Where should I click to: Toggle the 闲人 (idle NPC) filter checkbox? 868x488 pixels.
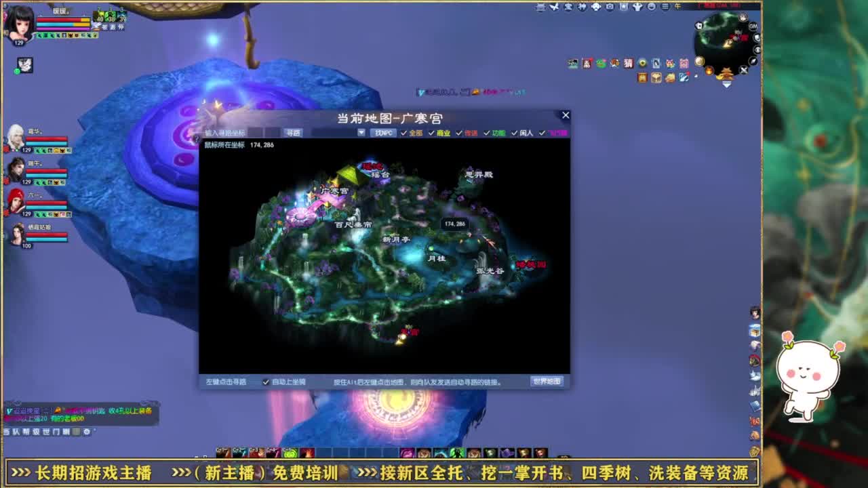(x=514, y=133)
